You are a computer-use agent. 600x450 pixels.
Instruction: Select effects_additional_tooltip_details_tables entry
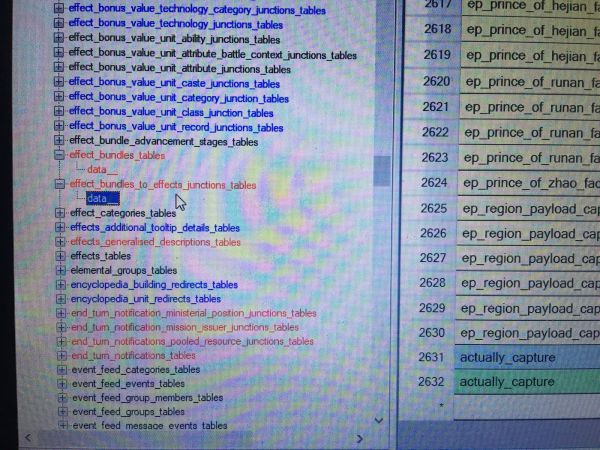[155, 228]
